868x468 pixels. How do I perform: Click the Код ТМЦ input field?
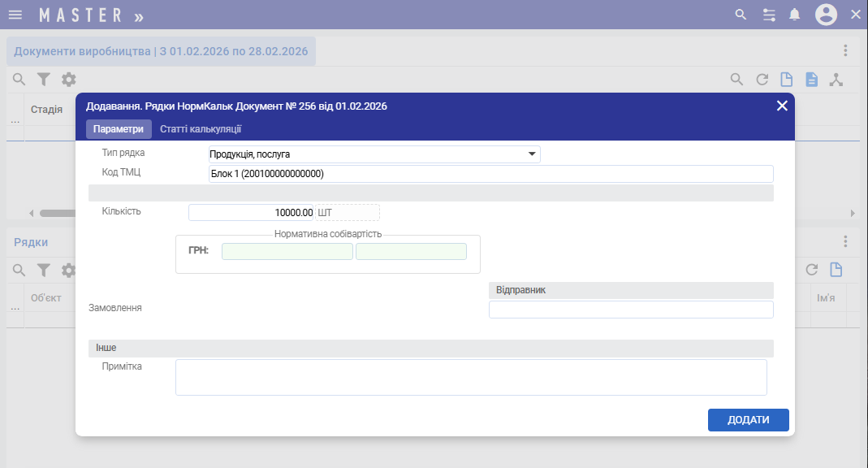[490, 174]
